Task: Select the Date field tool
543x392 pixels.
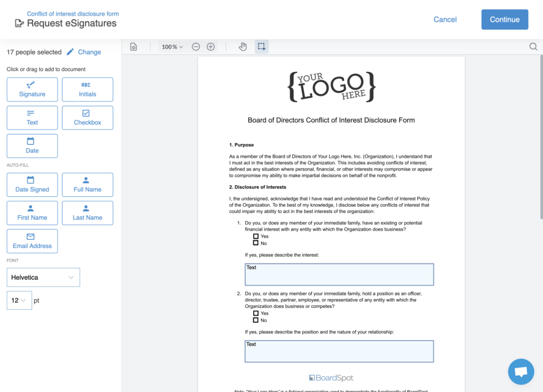Action: [x=32, y=146]
